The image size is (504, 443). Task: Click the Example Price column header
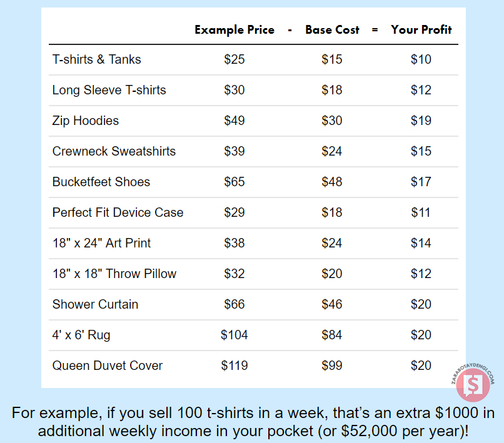[x=234, y=30]
